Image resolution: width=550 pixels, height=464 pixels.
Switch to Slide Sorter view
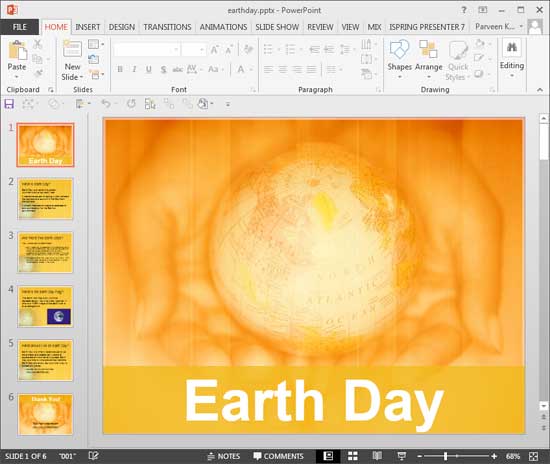point(353,456)
